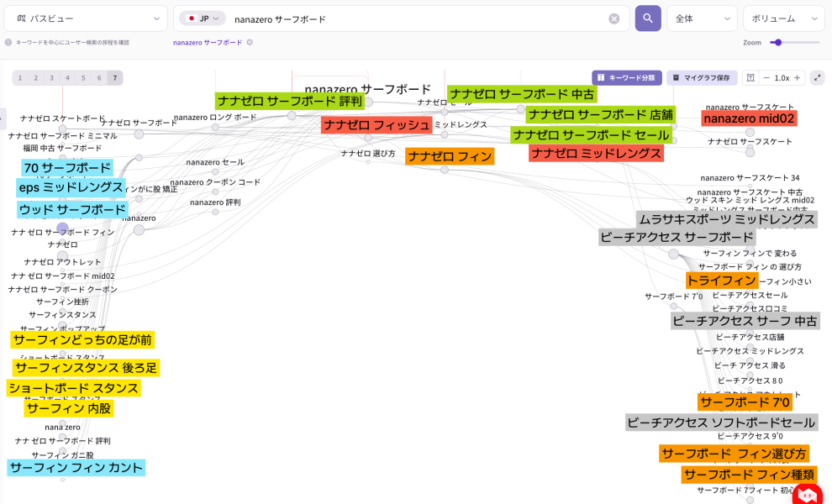Click the nanazero 評判 node label
Image resolution: width=832 pixels, height=504 pixels.
click(215, 202)
